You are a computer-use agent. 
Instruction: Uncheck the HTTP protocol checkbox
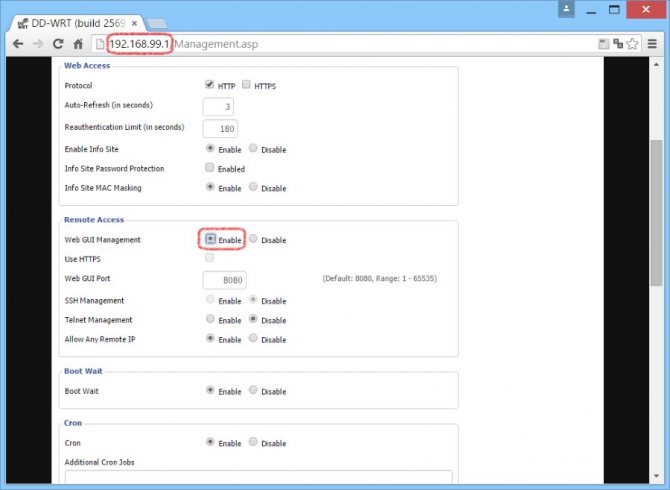pyautogui.click(x=209, y=84)
